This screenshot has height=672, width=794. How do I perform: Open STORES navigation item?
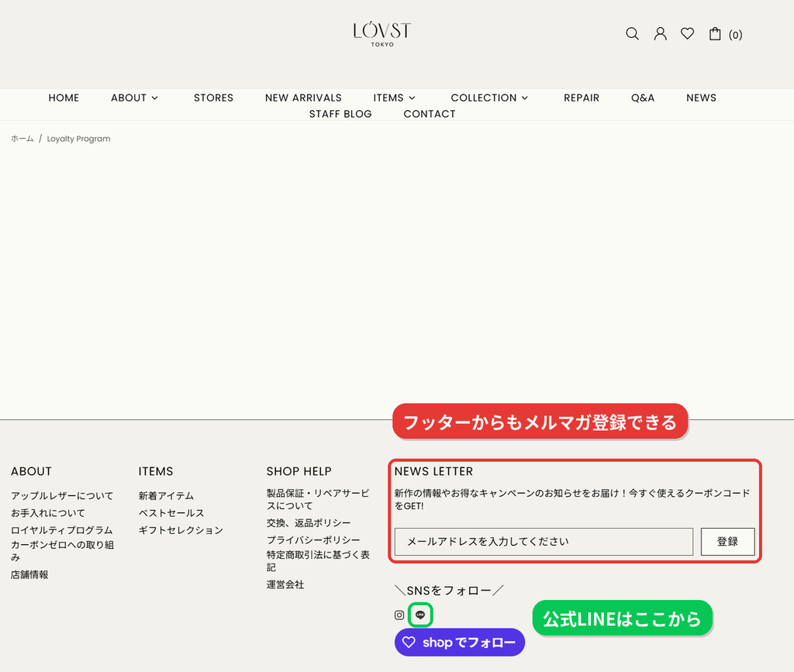[x=214, y=98]
